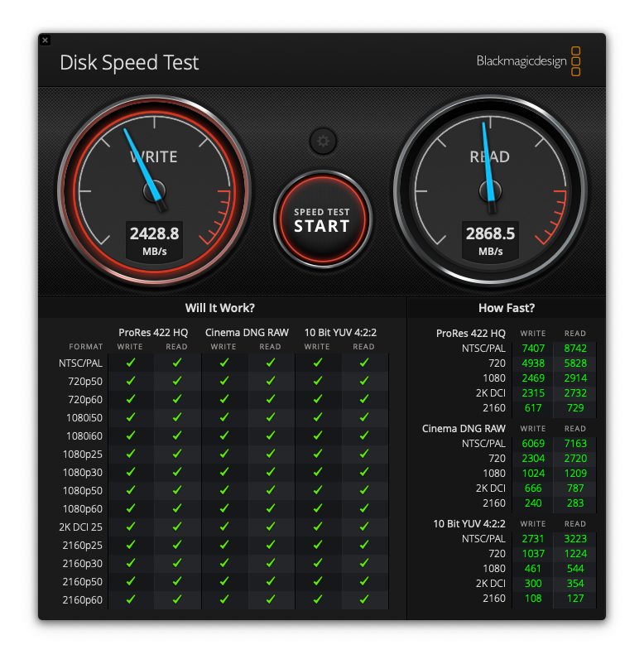Click 10 Bit YUV read checkmark for 1080p60
The height and width of the screenshot is (664, 644).
coord(363,508)
